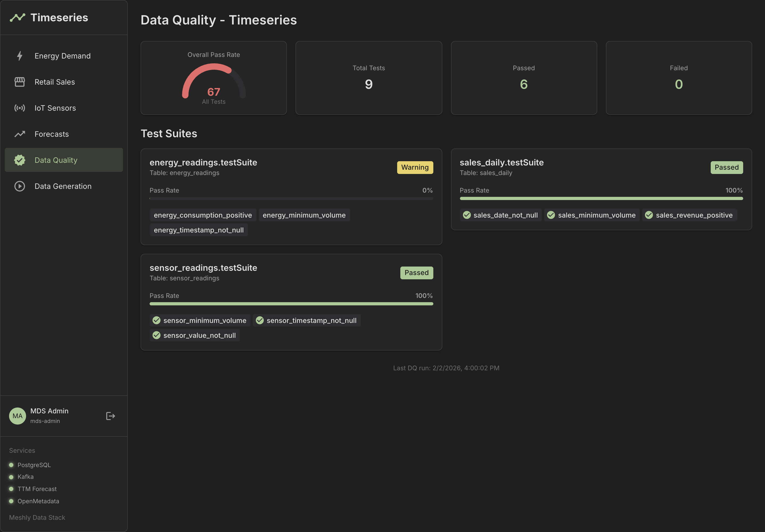Click the Warning badge on energy_readings suite
Screen dimensions: 765x532
click(414, 168)
